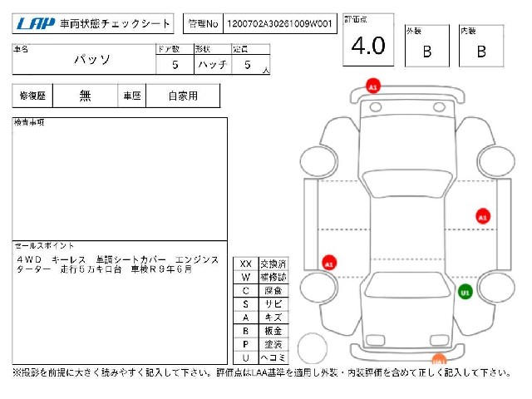Click the sales point text starting 4WD
The image size is (532, 399).
[117, 264]
